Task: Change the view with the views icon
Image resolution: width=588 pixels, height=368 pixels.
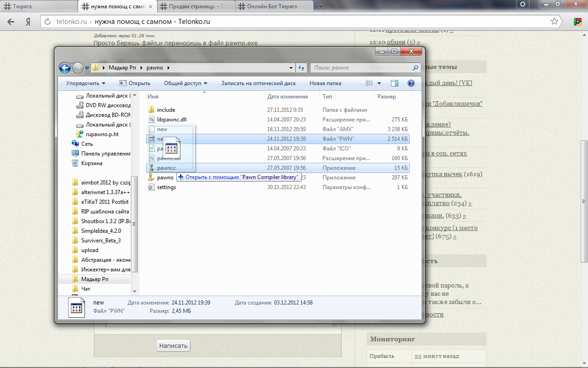Action: (369, 83)
